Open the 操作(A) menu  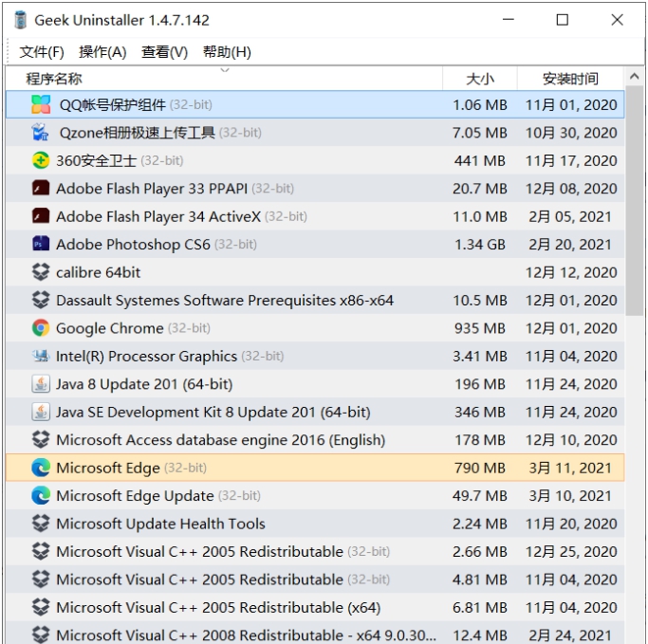tap(102, 52)
